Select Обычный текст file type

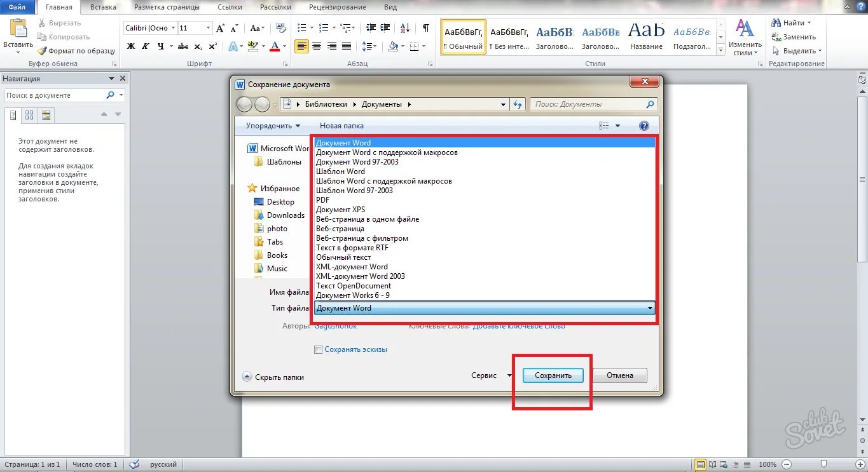(485, 257)
